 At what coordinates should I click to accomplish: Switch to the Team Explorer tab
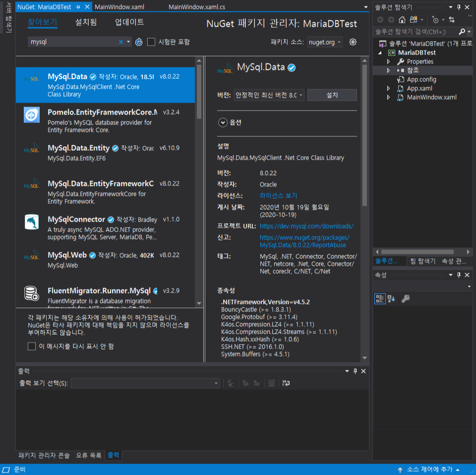[423, 261]
